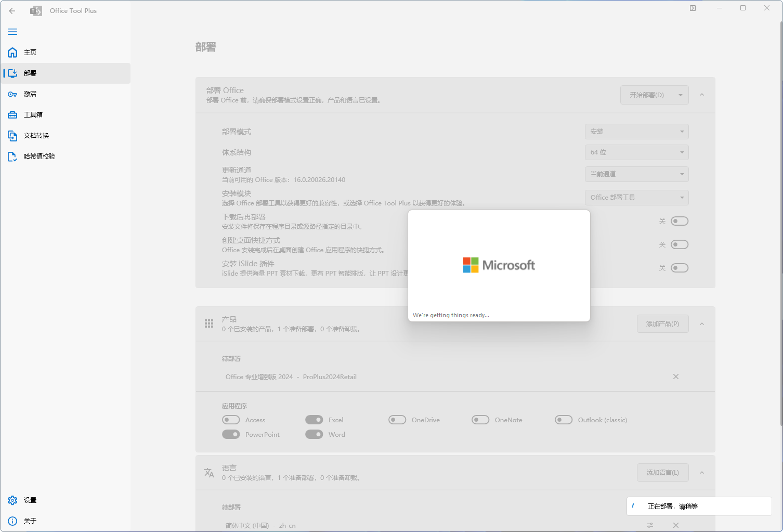Remove ProPlus2024Retail product with X
Viewport: 783px width, 532px height.
pyautogui.click(x=676, y=377)
